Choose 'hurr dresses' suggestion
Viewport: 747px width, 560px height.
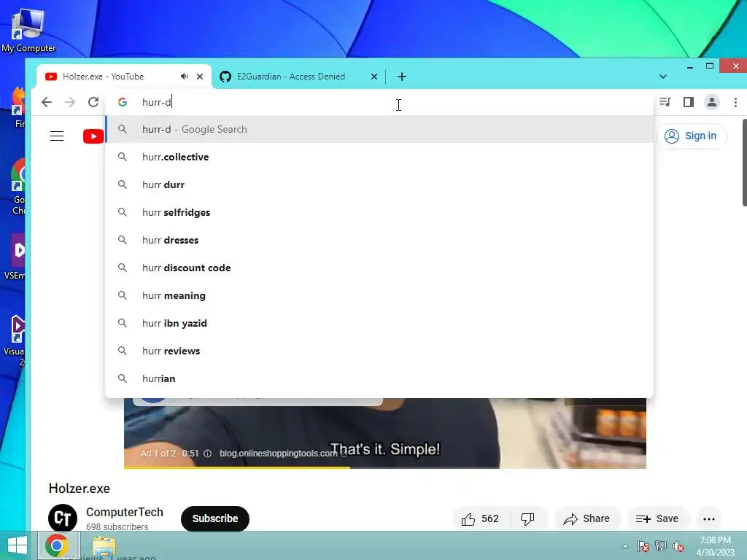379,240
